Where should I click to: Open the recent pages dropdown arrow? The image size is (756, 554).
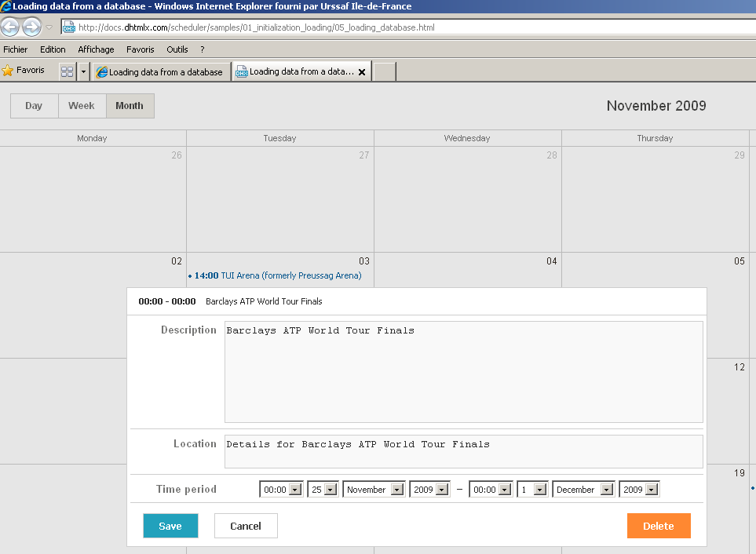pyautogui.click(x=49, y=27)
